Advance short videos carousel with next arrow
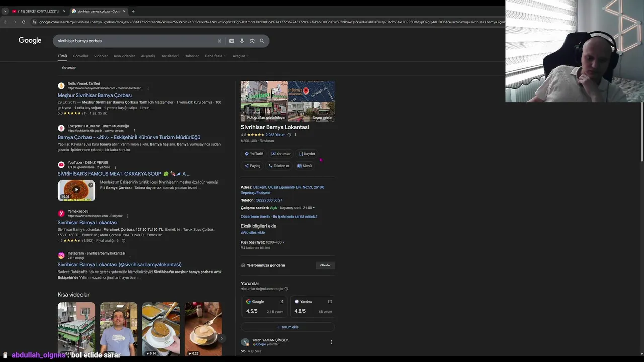The height and width of the screenshot is (362, 644). point(221,338)
